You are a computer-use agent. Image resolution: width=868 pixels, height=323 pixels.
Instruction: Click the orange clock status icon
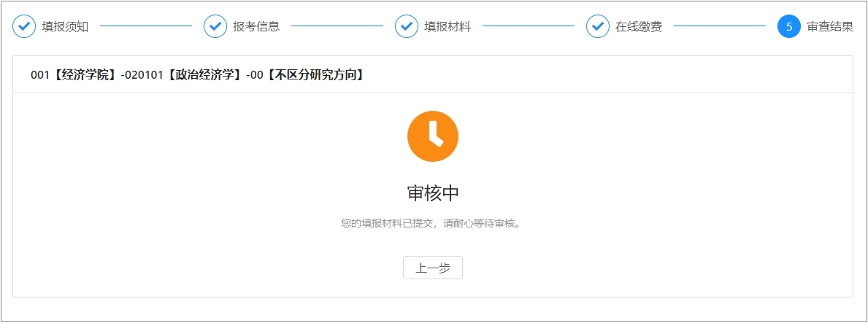pos(433,136)
